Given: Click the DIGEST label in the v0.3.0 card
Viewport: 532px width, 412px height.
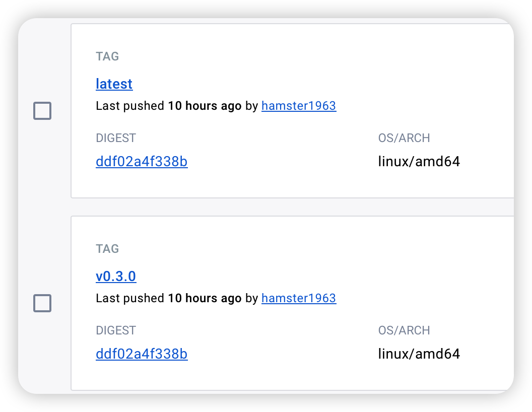Looking at the screenshot, I should [116, 330].
